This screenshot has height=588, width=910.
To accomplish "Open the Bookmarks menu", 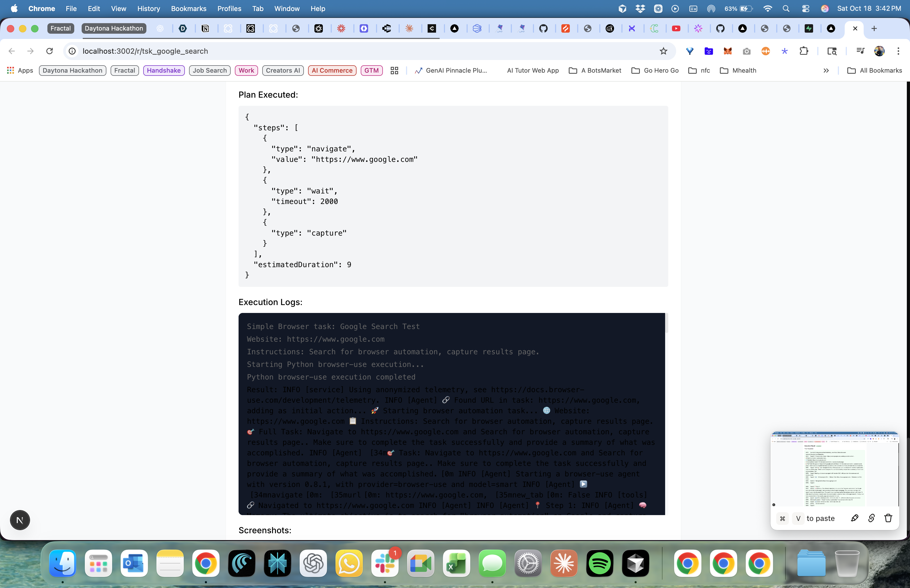I will click(188, 8).
